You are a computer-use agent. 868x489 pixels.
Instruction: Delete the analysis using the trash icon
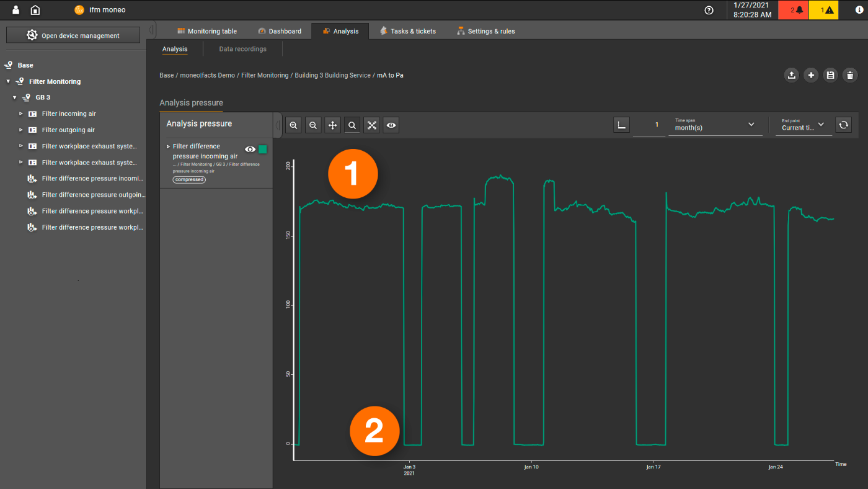(850, 74)
